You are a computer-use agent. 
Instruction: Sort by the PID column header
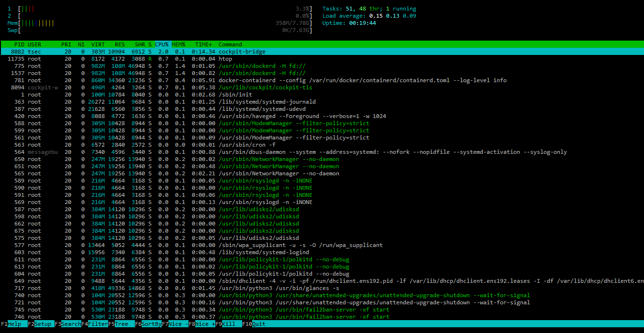pyautogui.click(x=19, y=44)
